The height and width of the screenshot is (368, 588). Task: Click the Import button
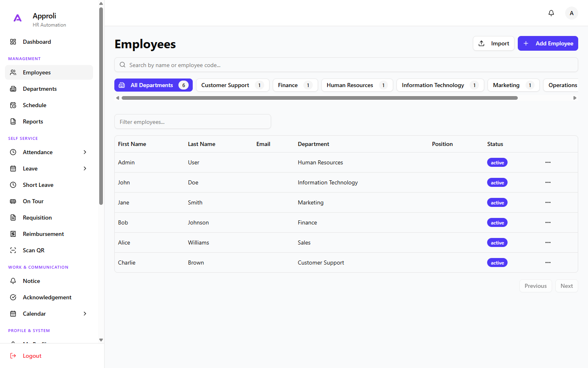coord(494,43)
